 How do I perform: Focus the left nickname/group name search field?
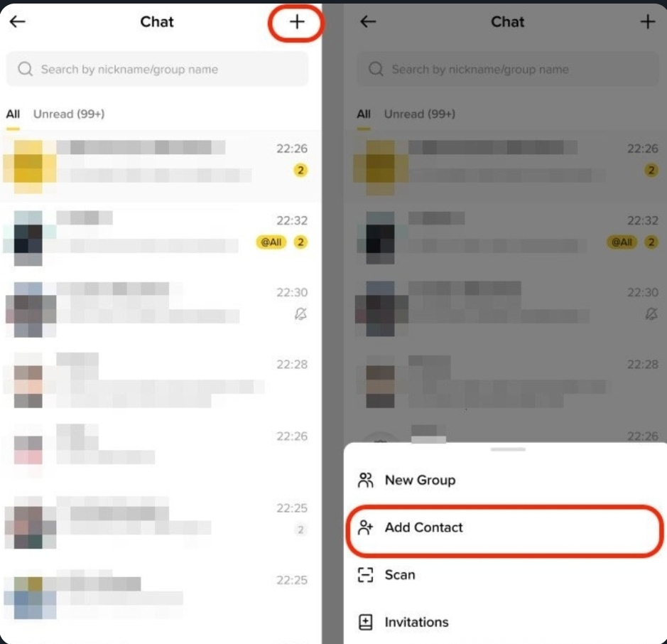tap(157, 69)
